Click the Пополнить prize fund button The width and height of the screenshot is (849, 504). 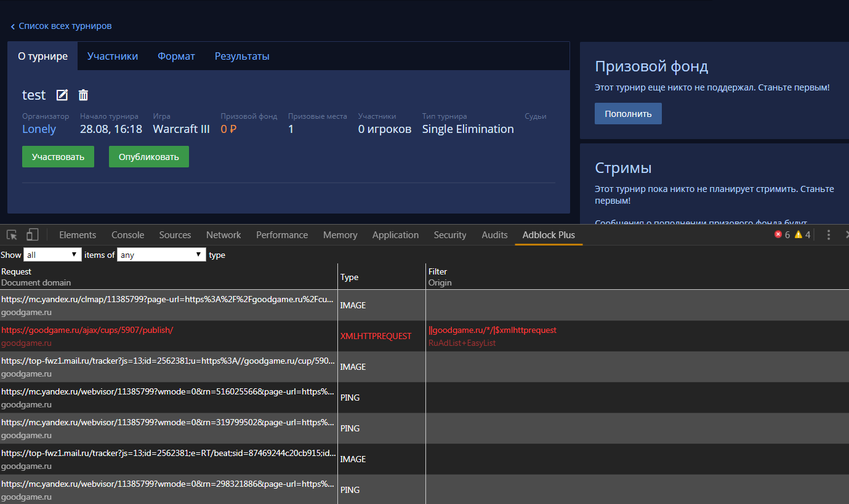coord(628,113)
